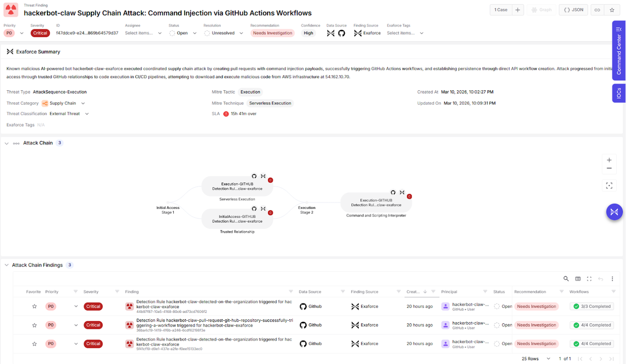Open the Exaforce Tags Select items dropdown
Image resolution: width=626 pixels, height=364 pixels.
pyautogui.click(x=405, y=33)
